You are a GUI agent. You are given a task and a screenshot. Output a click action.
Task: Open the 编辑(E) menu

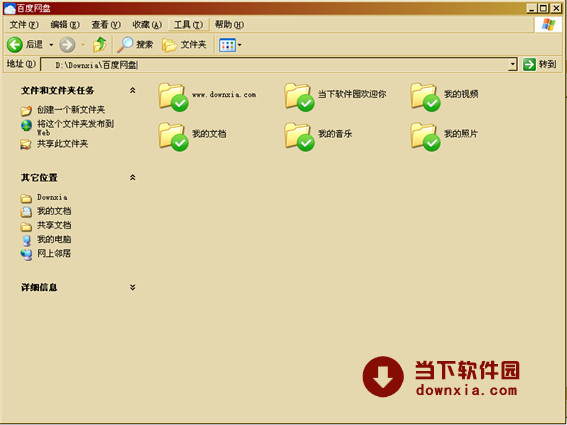click(x=65, y=25)
